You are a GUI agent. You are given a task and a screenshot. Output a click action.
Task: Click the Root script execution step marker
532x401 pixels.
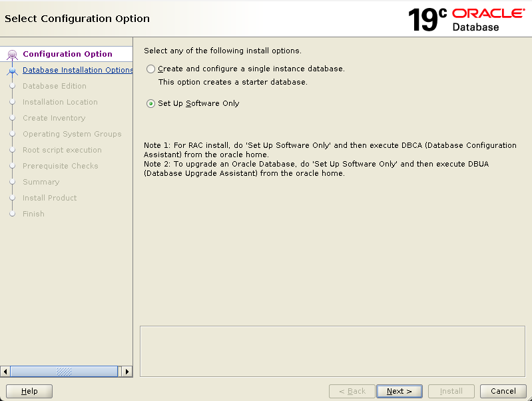pyautogui.click(x=13, y=150)
